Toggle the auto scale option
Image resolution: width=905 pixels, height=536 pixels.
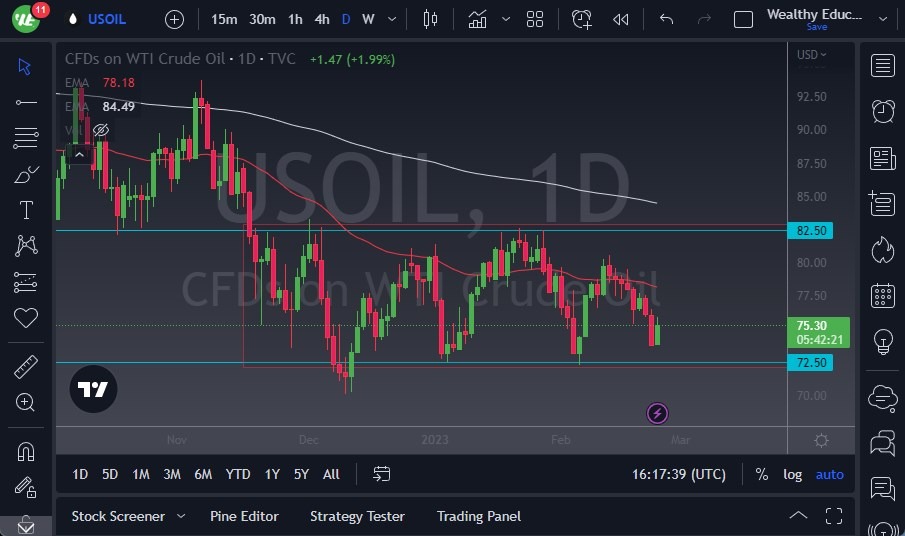click(x=830, y=474)
